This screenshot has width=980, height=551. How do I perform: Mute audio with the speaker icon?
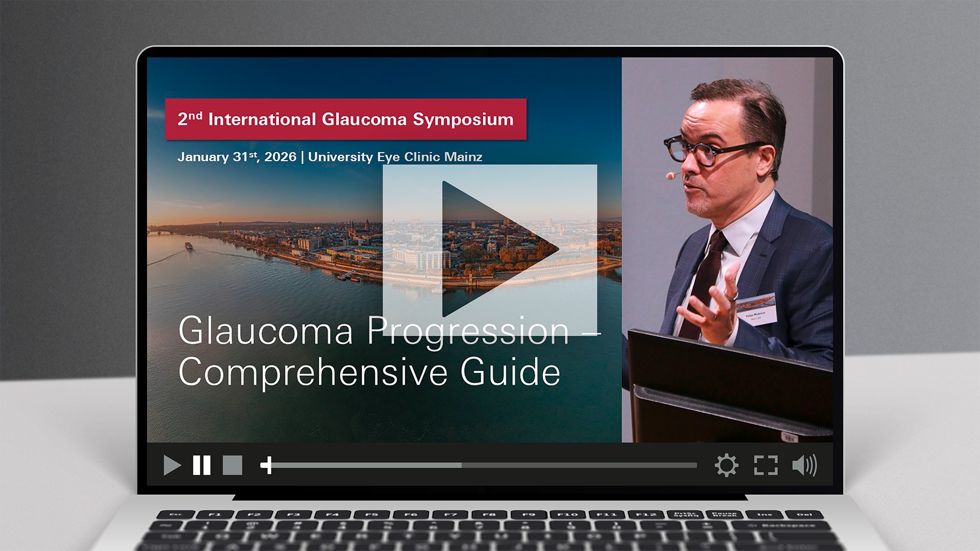click(x=804, y=465)
